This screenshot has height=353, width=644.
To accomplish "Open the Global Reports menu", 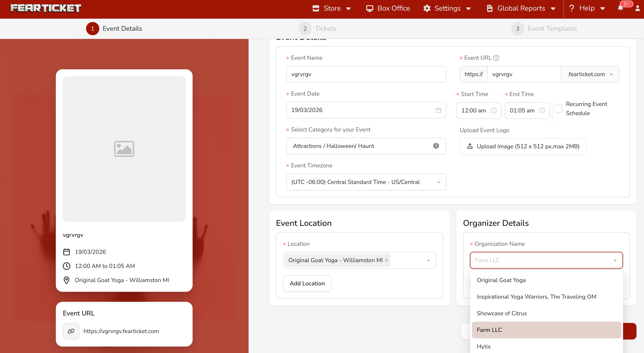I will pyautogui.click(x=521, y=8).
